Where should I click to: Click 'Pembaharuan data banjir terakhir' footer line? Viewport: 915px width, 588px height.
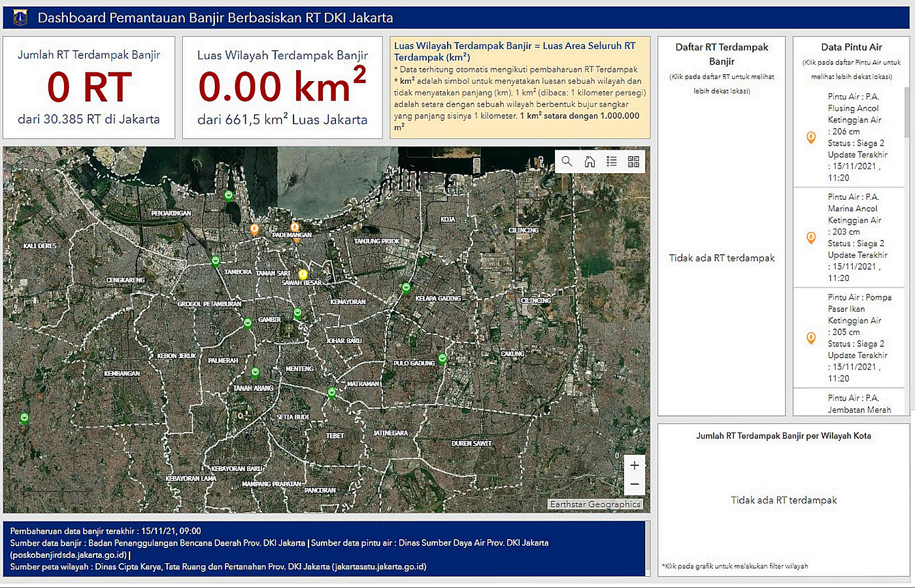tap(106, 531)
